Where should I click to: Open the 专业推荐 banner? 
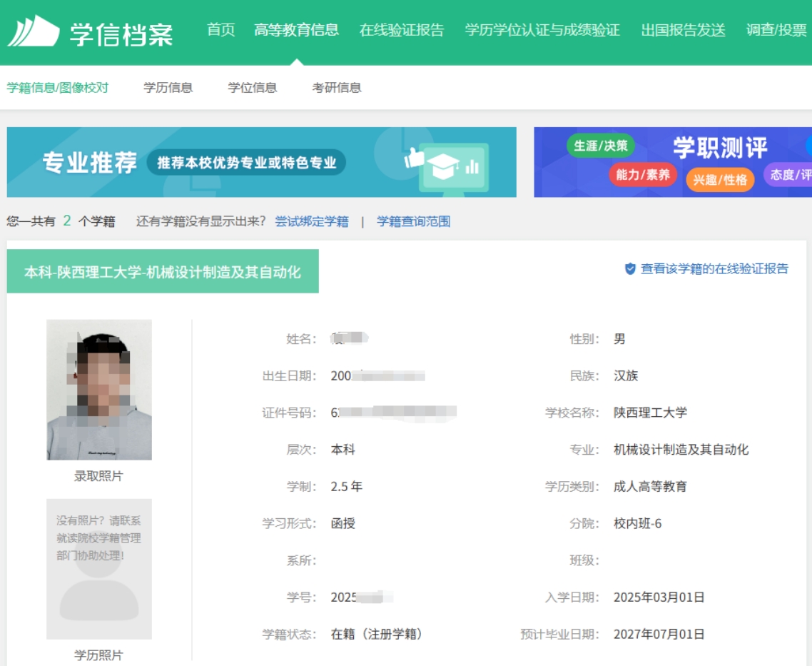[262, 162]
